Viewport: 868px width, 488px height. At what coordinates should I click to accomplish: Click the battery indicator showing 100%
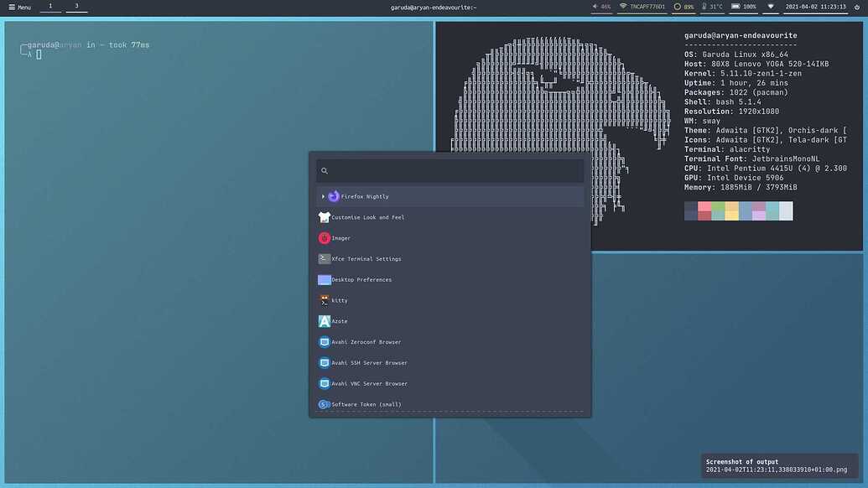point(741,7)
